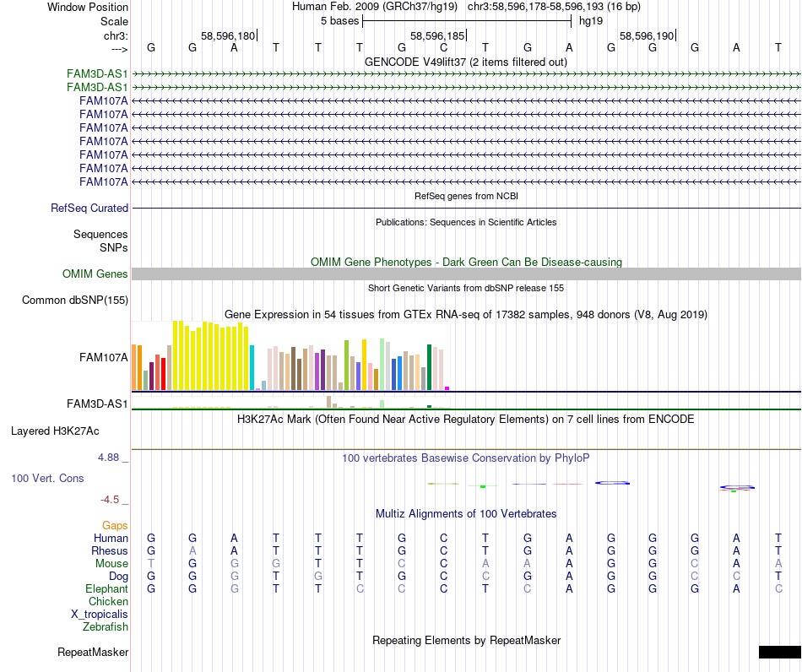Click the topmost blue FAM107A transcript label
This screenshot has height=672, width=802.
coord(104,100)
